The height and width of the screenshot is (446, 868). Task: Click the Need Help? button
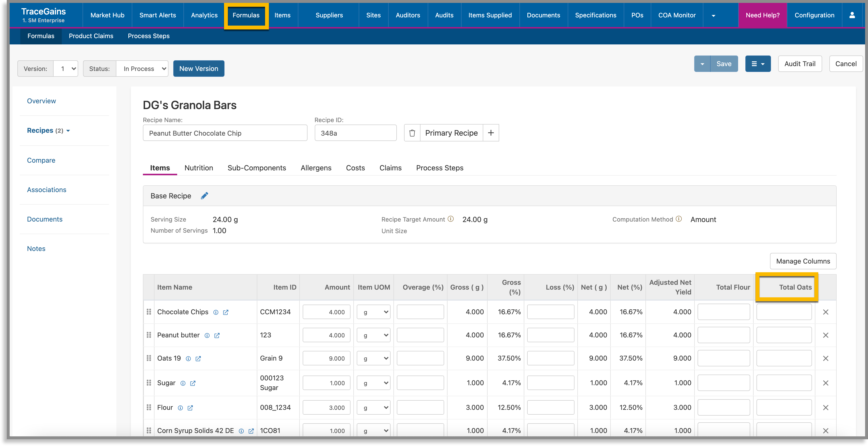[x=762, y=15]
